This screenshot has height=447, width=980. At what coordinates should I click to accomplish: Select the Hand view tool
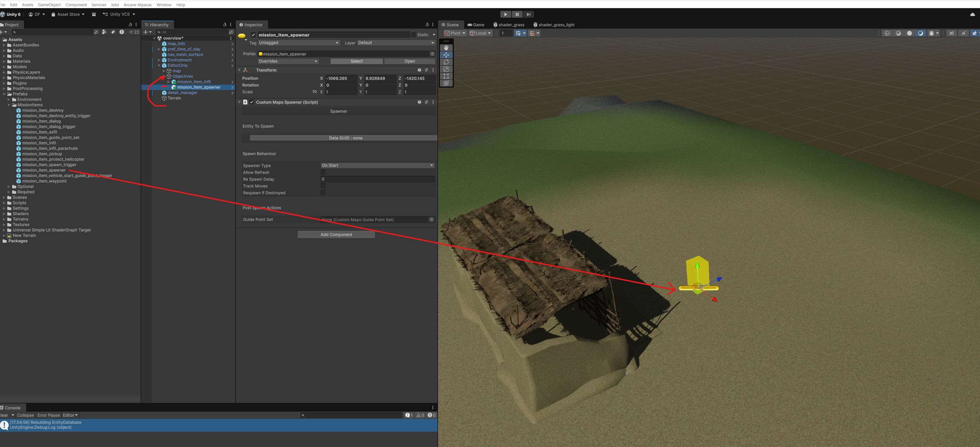[446, 48]
